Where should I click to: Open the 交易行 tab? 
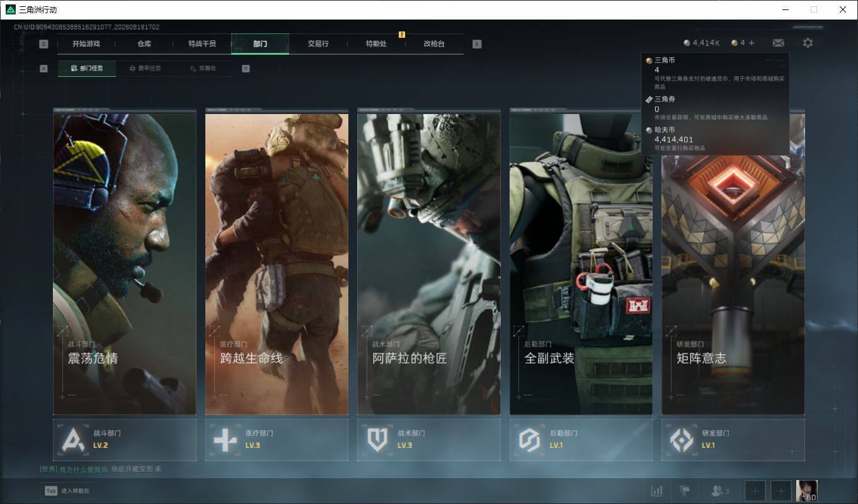point(318,44)
